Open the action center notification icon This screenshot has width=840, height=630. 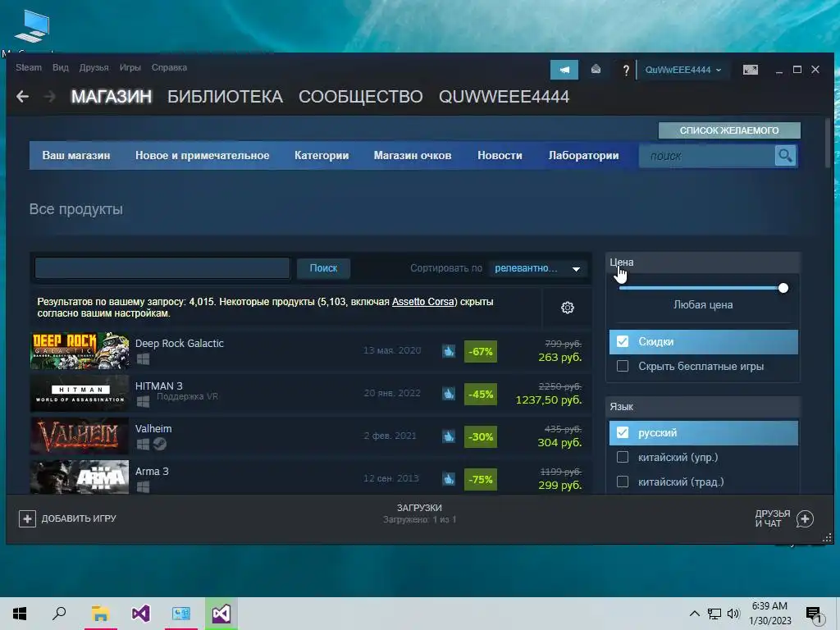pyautogui.click(x=815, y=614)
